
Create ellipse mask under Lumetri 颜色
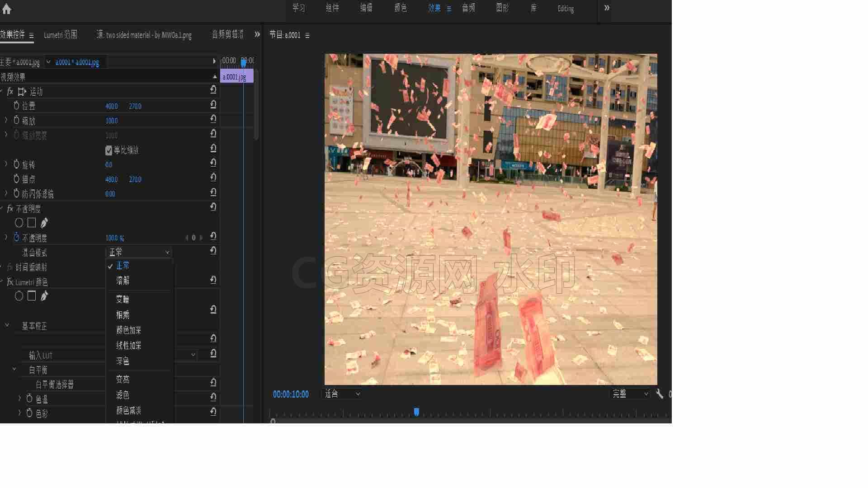(19, 296)
